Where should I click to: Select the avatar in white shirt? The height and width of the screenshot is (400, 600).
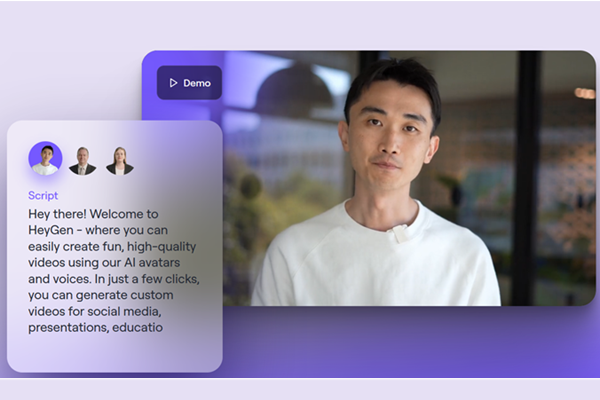click(46, 158)
